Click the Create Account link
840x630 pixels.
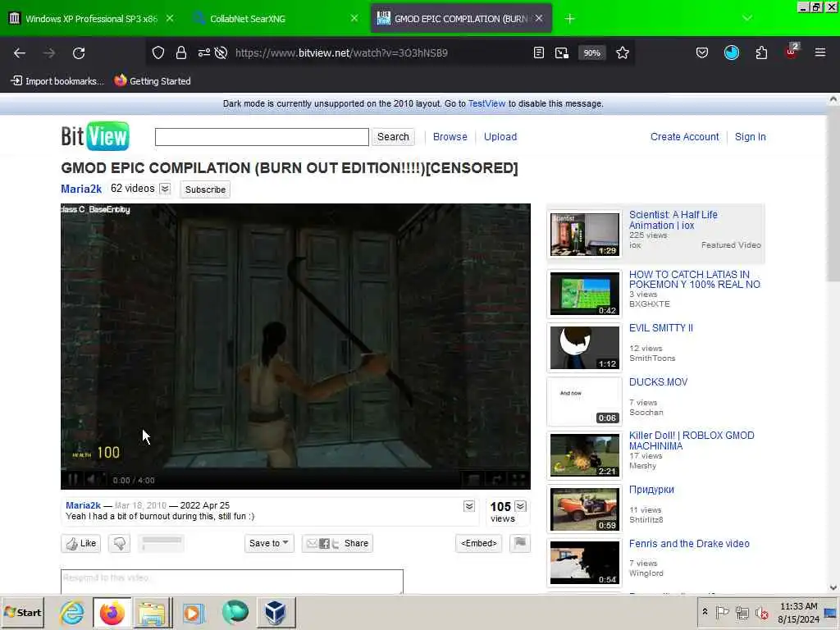(685, 137)
